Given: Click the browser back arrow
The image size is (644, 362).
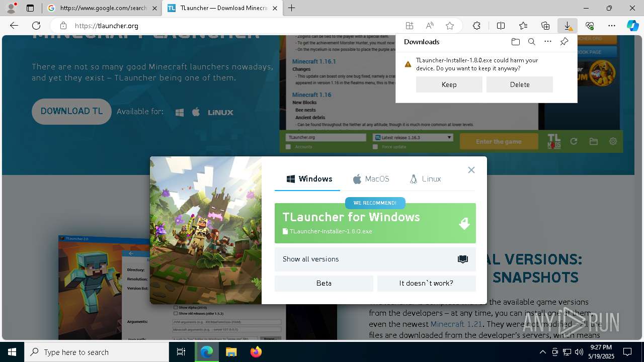Looking at the screenshot, I should click(x=14, y=26).
